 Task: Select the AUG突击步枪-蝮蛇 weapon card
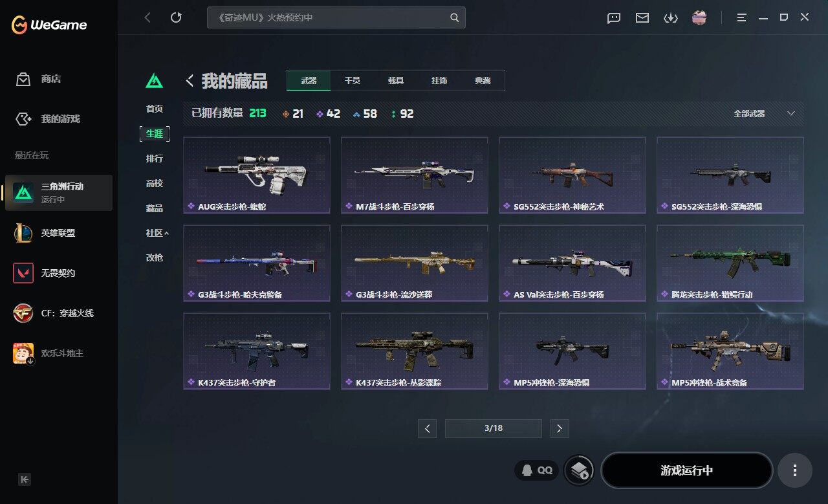click(x=257, y=175)
